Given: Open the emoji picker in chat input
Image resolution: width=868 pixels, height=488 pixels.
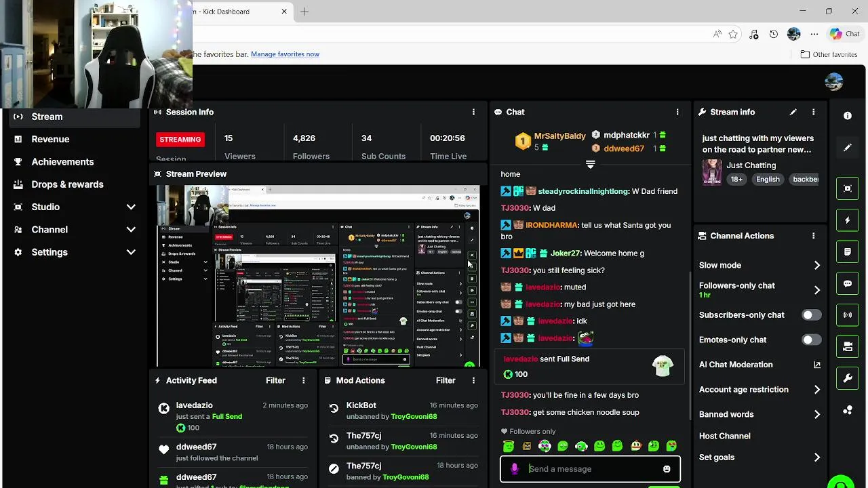Looking at the screenshot, I should 667,469.
